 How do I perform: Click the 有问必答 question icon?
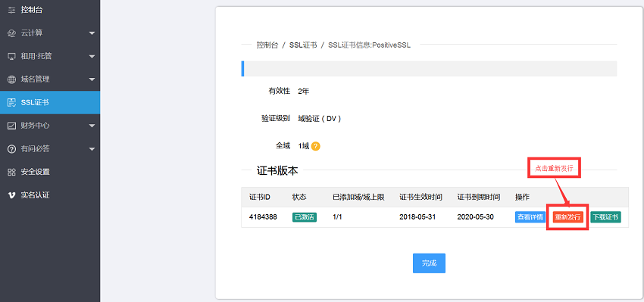[x=12, y=149]
